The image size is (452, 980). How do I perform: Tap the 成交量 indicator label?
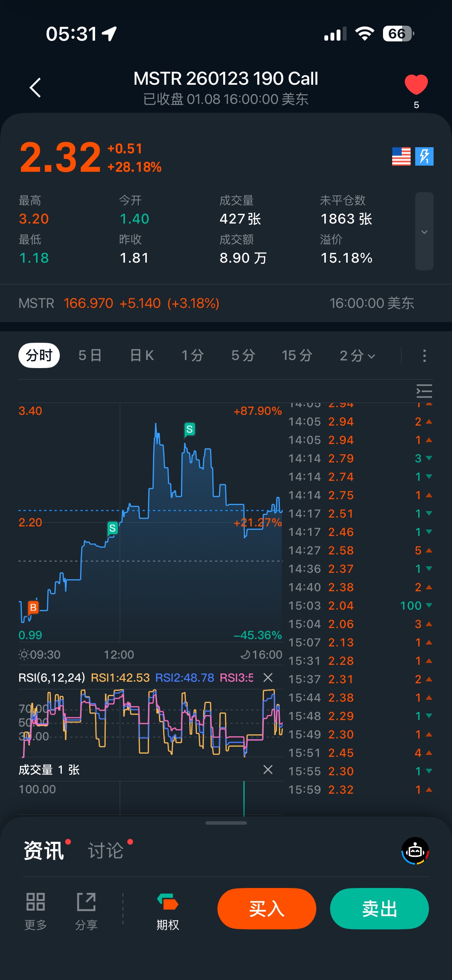tap(36, 770)
